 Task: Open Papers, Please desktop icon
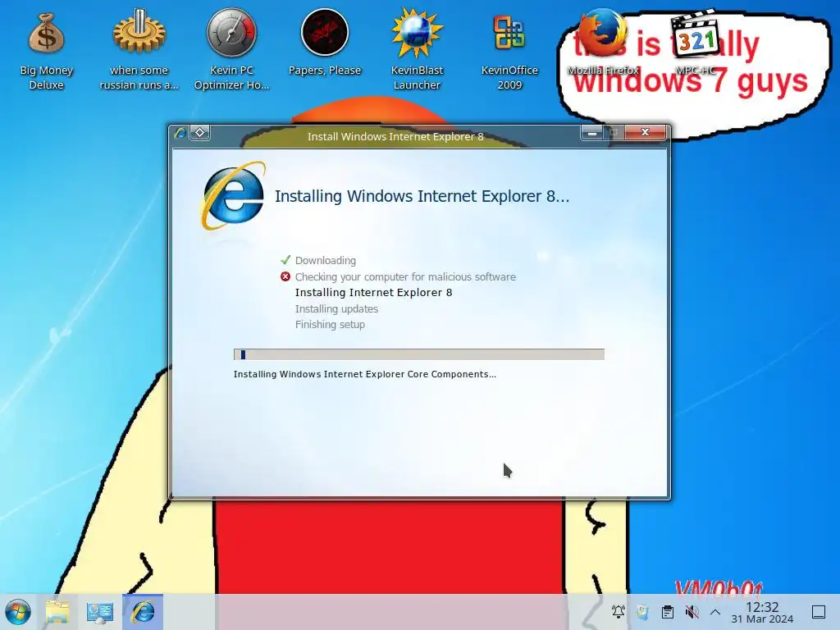[x=325, y=43]
